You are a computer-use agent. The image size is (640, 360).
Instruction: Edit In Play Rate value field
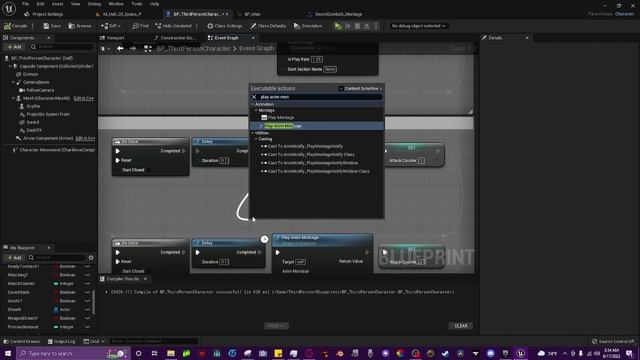pyautogui.click(x=317, y=60)
